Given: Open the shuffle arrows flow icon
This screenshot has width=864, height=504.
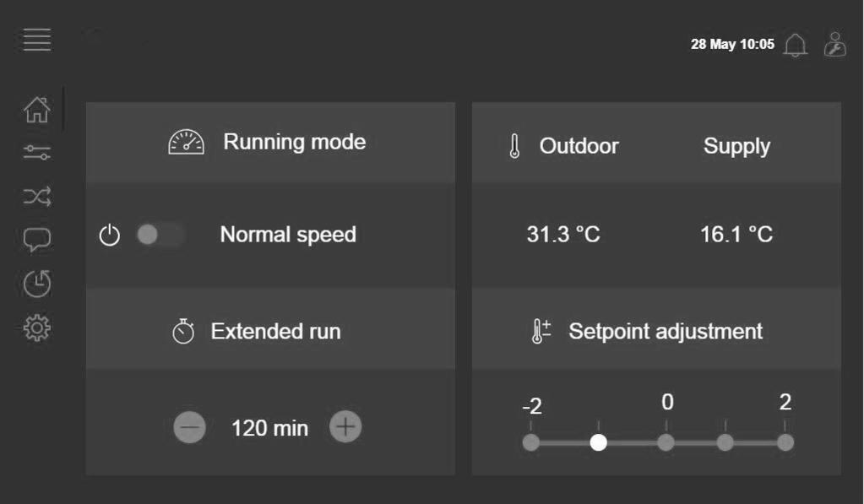Looking at the screenshot, I should point(37,196).
